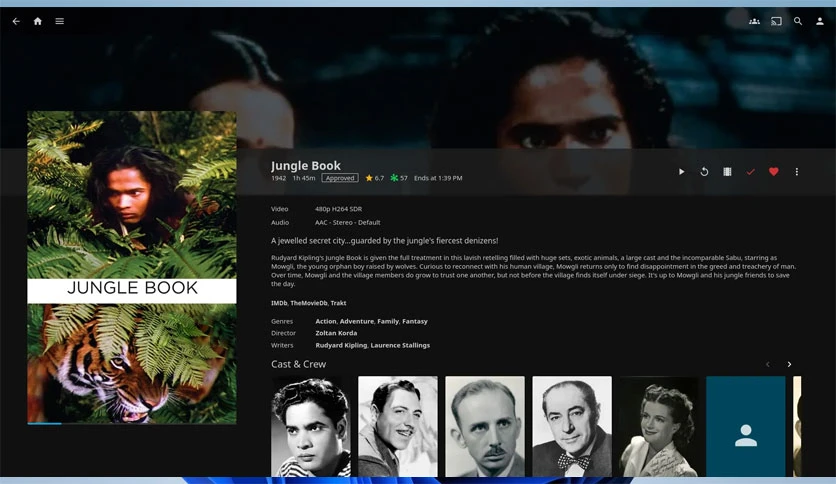Click the Jungle Book title heading
The image size is (836, 484).
(306, 165)
